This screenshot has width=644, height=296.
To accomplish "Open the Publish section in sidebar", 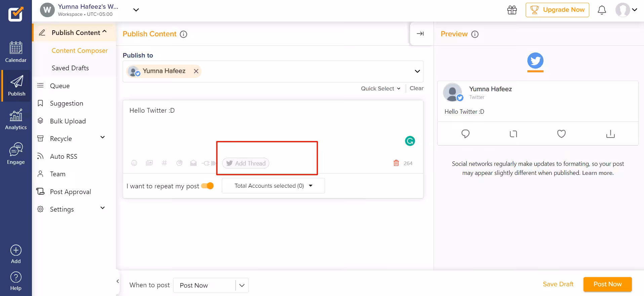I will point(16,86).
